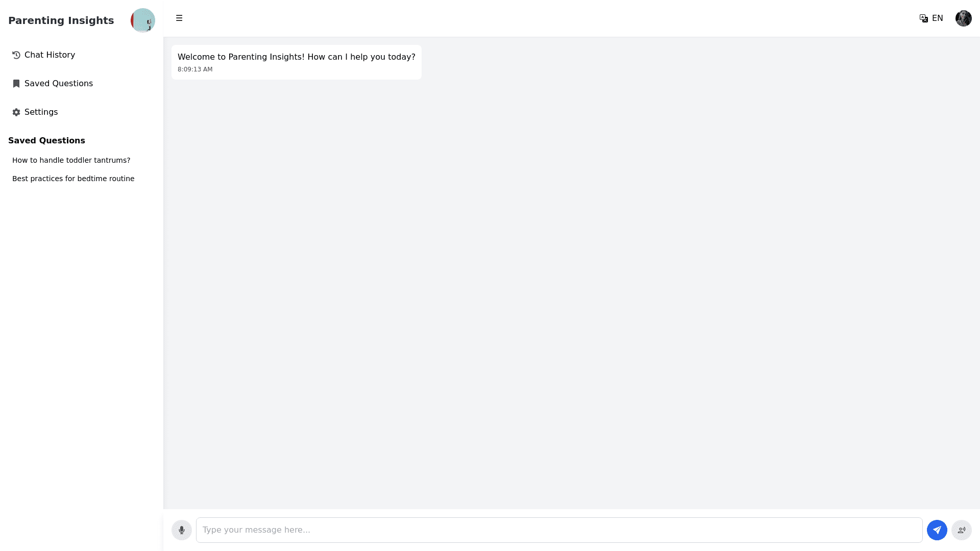Open the Chat History menu item
The image size is (980, 551).
(x=50, y=55)
